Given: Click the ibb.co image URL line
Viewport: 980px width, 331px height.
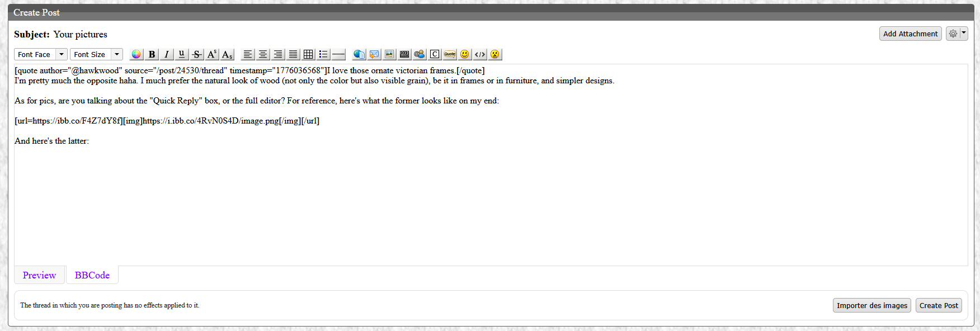Looking at the screenshot, I should 167,121.
